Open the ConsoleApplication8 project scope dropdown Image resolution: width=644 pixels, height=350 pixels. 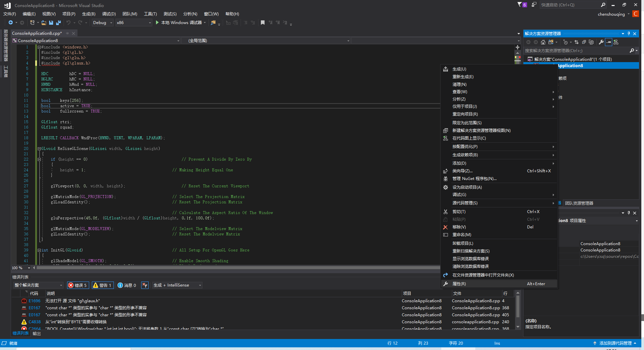tap(96, 41)
